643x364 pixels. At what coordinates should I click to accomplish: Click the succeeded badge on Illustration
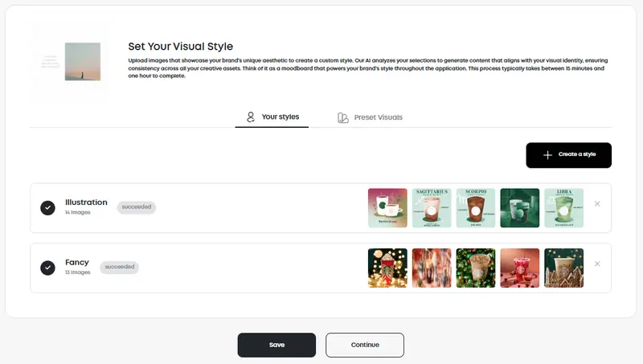pyautogui.click(x=136, y=207)
